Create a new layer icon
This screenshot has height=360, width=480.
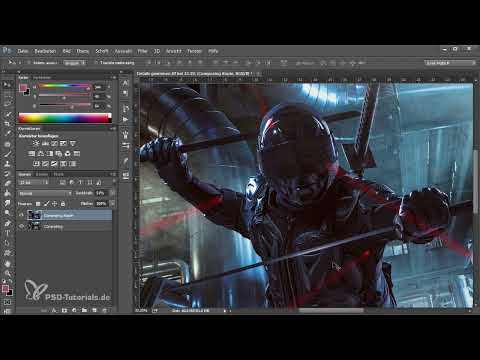[x=94, y=310]
